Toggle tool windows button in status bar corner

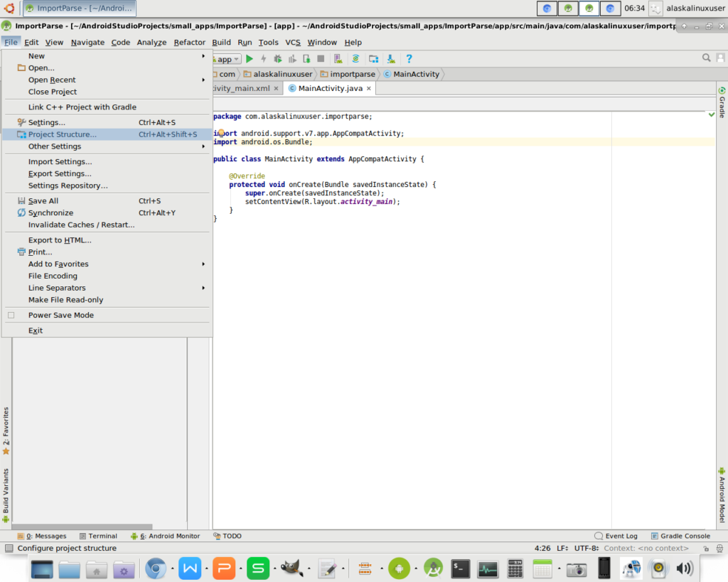coord(9,549)
